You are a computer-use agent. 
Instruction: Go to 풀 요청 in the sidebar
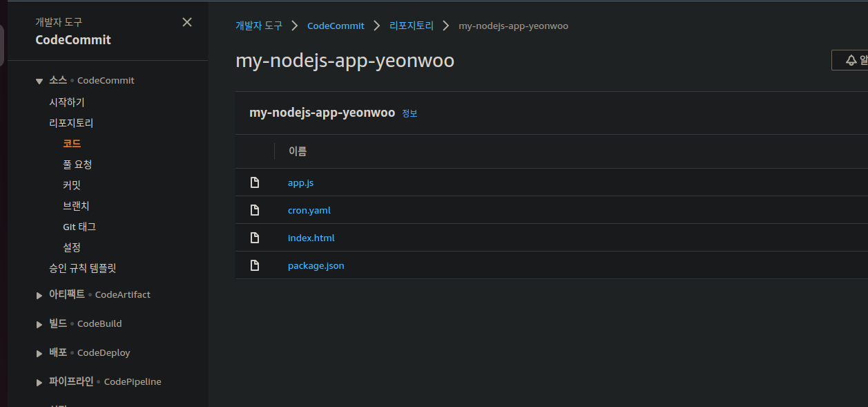coord(77,164)
